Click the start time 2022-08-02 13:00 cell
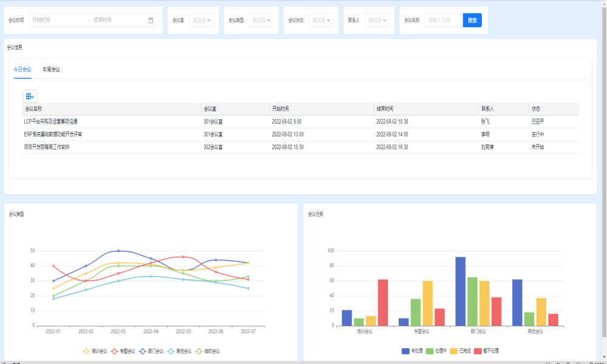Screen dimensions: 607x364 tap(288, 134)
